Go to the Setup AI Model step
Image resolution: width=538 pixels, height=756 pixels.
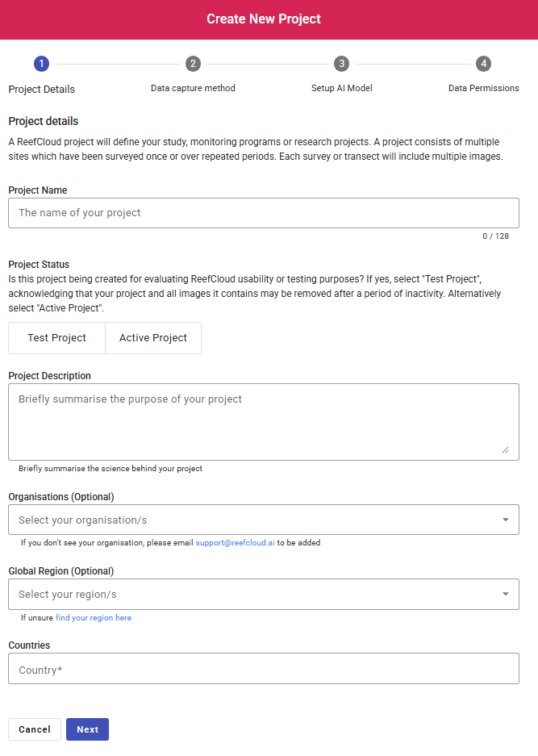click(342, 88)
